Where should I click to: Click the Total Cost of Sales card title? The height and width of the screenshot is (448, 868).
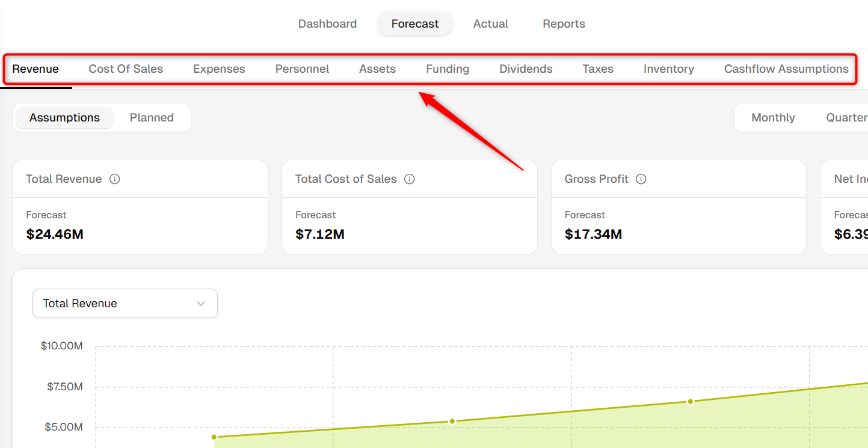(346, 179)
